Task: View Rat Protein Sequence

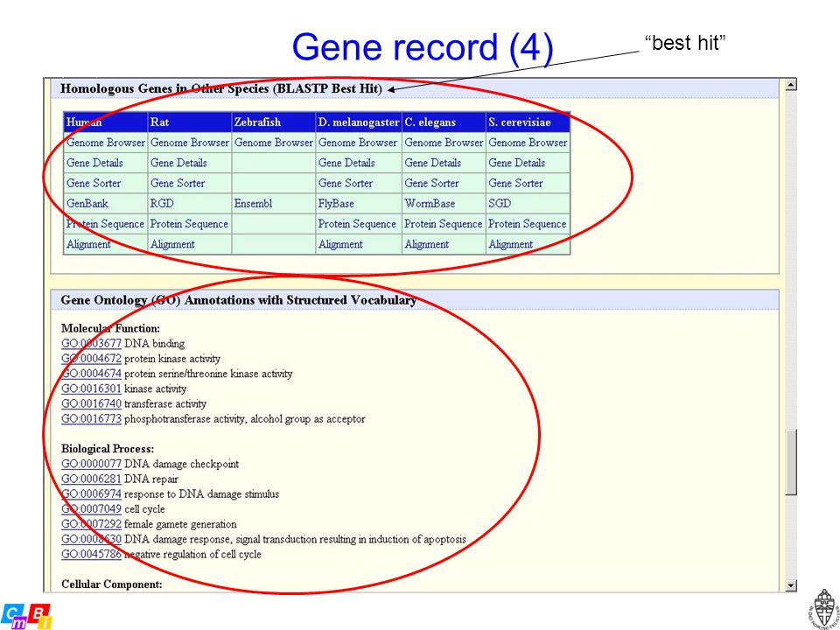Action: (189, 224)
